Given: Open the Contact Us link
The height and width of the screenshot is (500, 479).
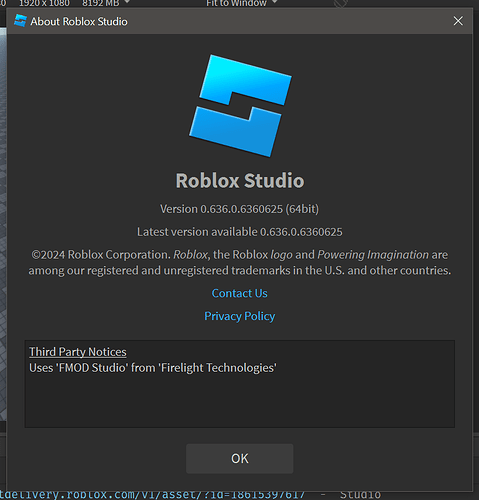Looking at the screenshot, I should pos(239,293).
